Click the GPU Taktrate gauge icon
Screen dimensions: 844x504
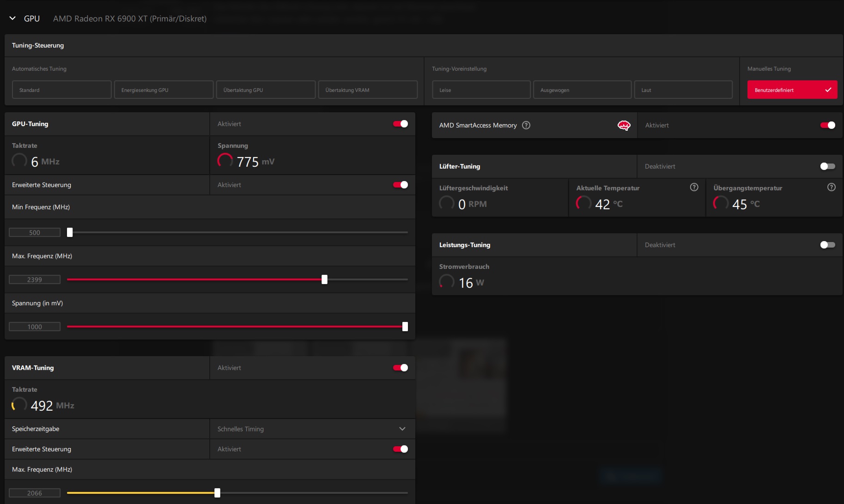[19, 161]
